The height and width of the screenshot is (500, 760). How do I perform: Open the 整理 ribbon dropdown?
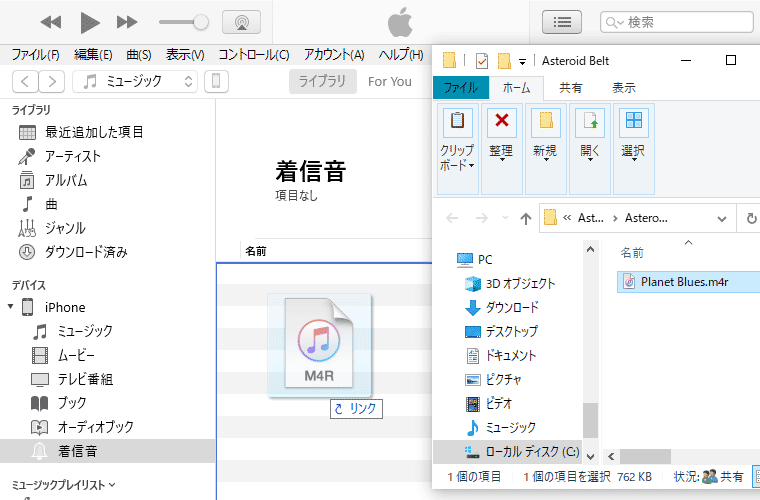502,149
